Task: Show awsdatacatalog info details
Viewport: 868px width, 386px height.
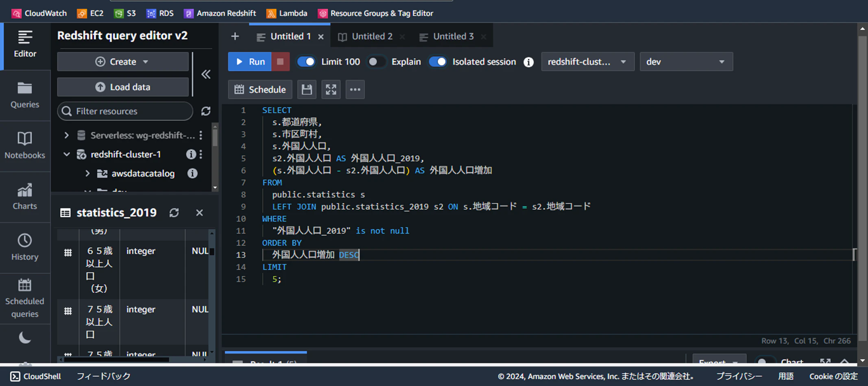Action: tap(192, 173)
